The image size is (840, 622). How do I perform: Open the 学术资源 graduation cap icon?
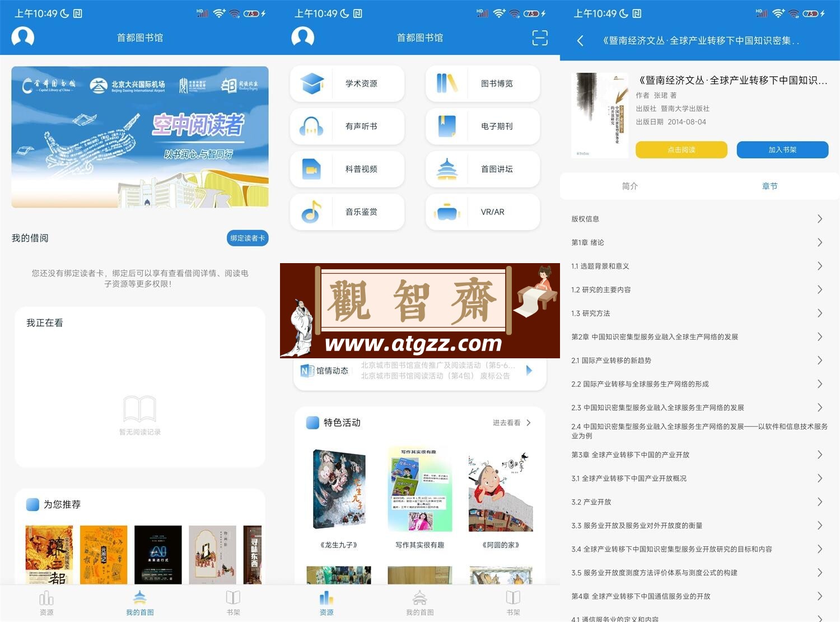tap(312, 83)
